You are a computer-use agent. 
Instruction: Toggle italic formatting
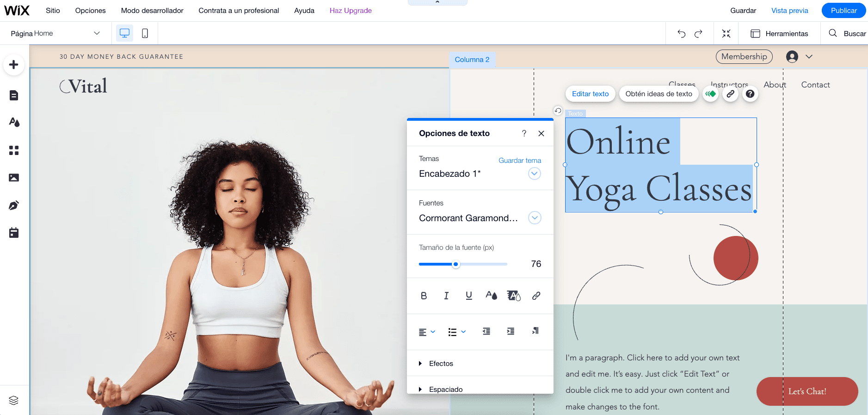coord(446,296)
